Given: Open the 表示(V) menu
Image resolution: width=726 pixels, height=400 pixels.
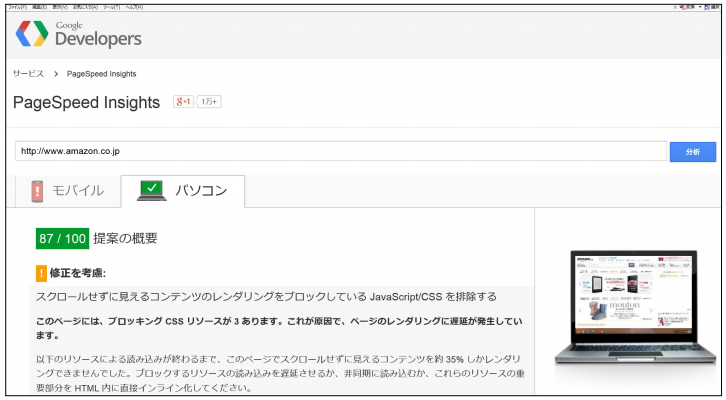Looking at the screenshot, I should (60, 7).
